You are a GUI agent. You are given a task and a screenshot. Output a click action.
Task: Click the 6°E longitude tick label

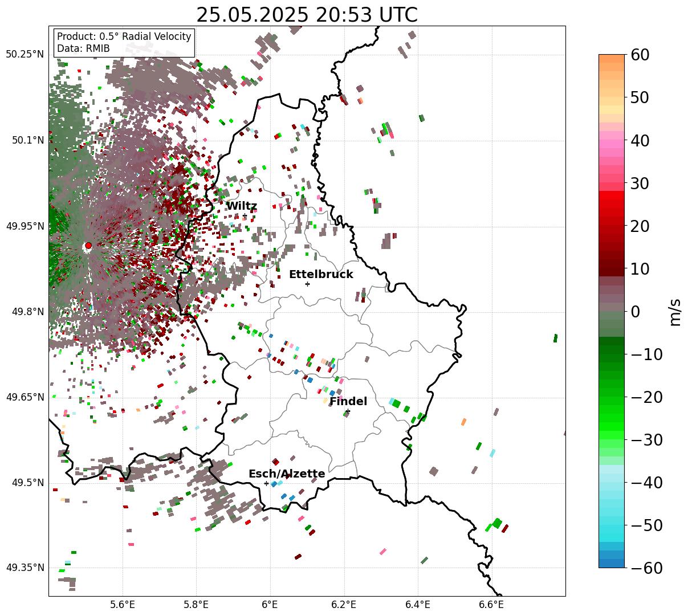coord(270,604)
